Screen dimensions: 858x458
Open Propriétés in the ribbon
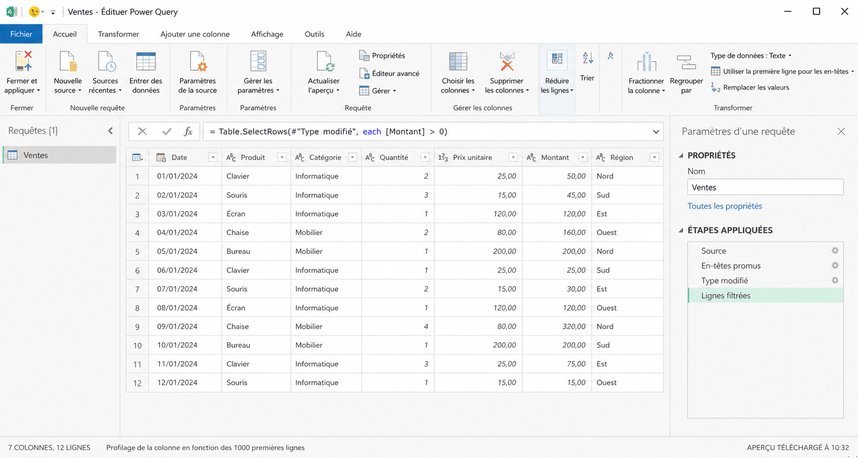point(382,55)
